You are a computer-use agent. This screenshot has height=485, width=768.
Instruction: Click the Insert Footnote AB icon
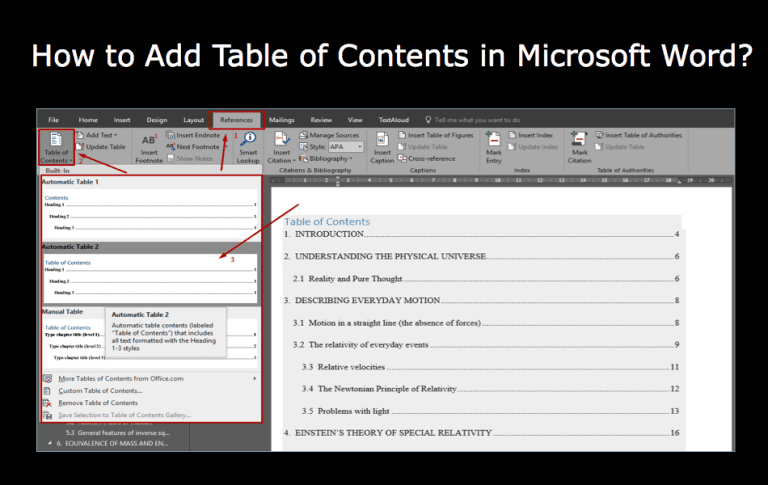(x=149, y=141)
